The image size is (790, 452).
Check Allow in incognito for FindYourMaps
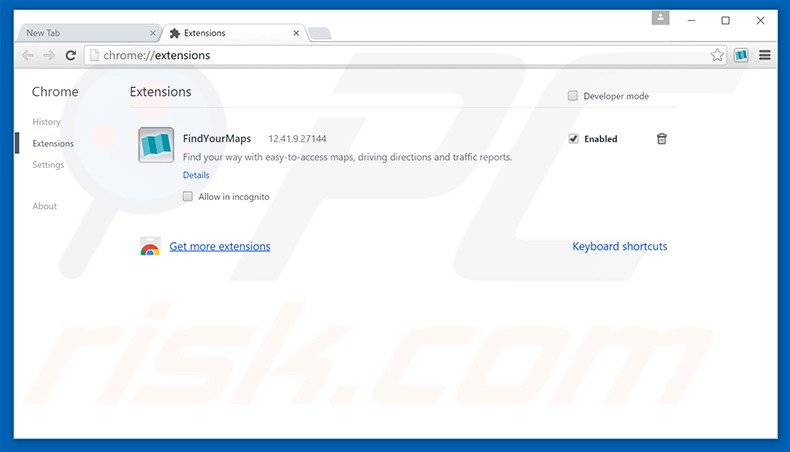tap(187, 197)
